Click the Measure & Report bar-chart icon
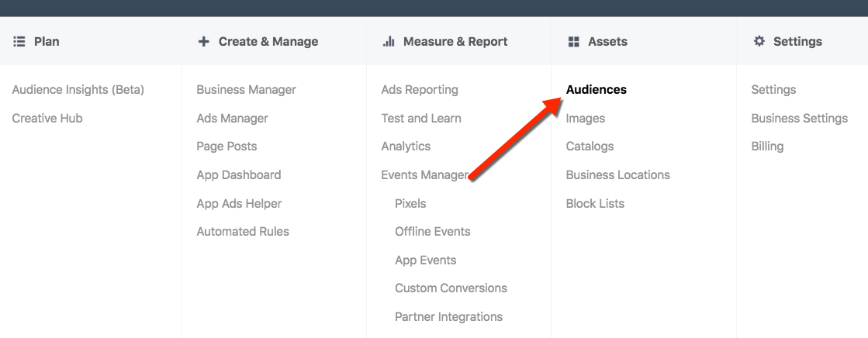Viewport: 868px width, 338px height. 389,42
